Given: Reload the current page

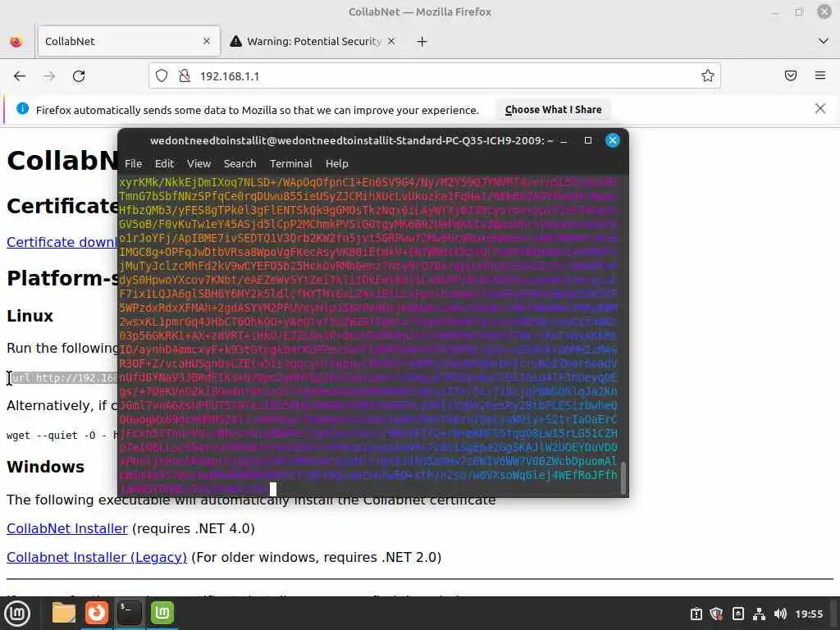Looking at the screenshot, I should [79, 76].
